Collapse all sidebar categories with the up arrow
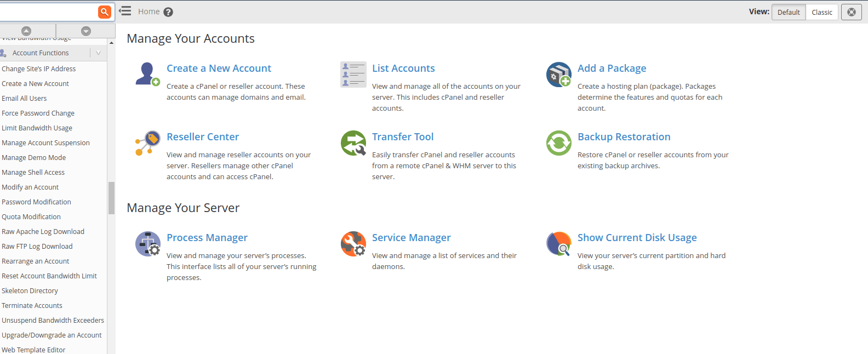 click(26, 31)
